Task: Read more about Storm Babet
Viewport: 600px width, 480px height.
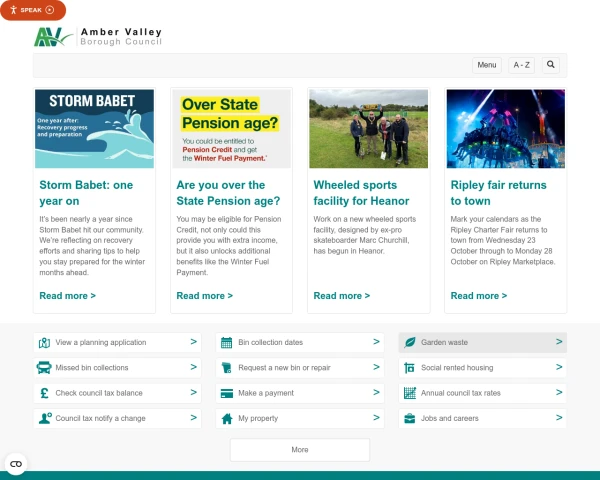Action: pyautogui.click(x=67, y=296)
